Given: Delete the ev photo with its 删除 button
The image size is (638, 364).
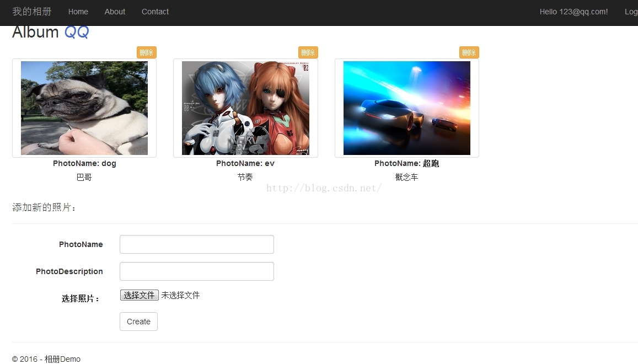Looking at the screenshot, I should click(x=308, y=52).
